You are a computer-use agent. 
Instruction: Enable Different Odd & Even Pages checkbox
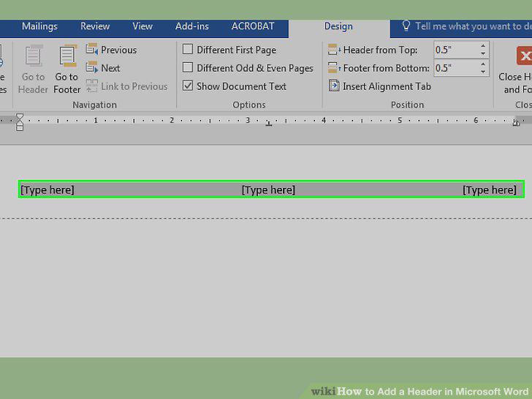coord(188,67)
